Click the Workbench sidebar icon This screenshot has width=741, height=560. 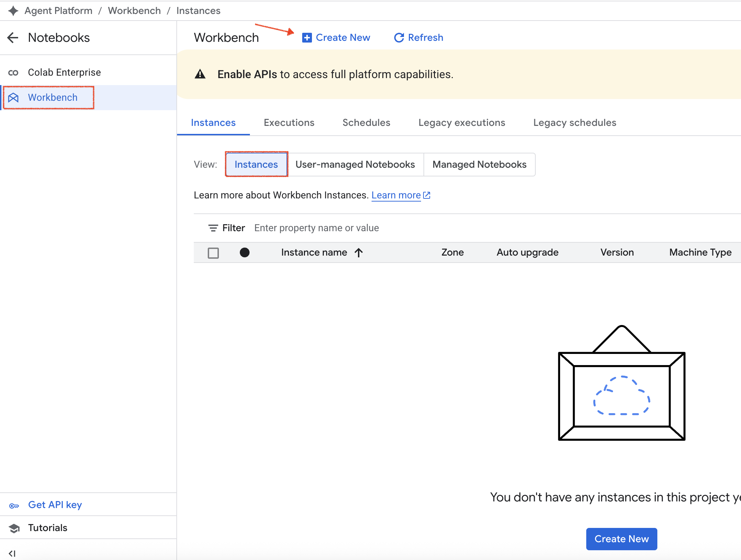point(13,98)
